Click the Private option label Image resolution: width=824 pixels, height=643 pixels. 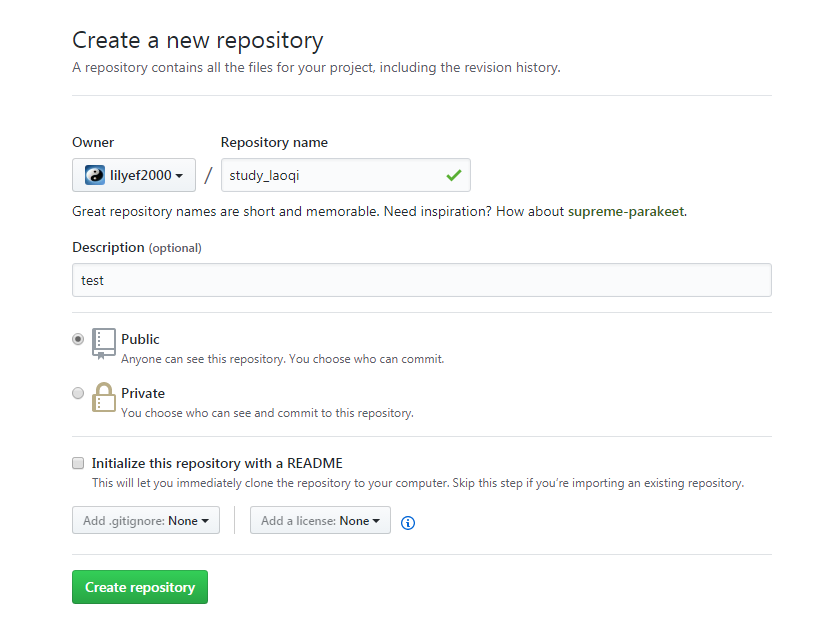(143, 393)
